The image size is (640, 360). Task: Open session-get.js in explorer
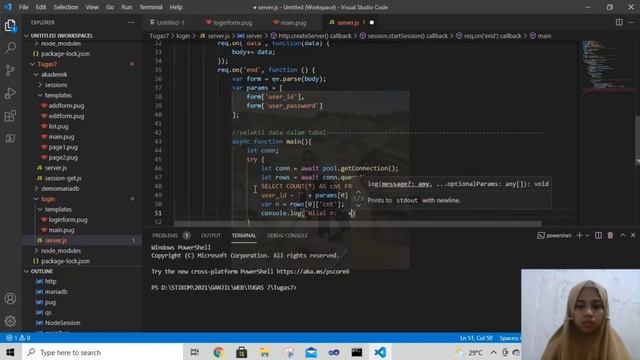[x=63, y=178]
